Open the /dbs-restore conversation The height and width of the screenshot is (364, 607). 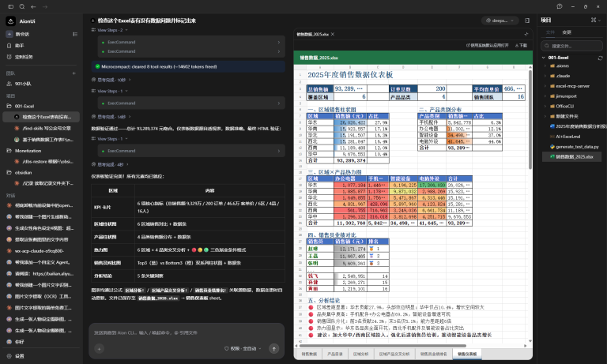[42, 162]
